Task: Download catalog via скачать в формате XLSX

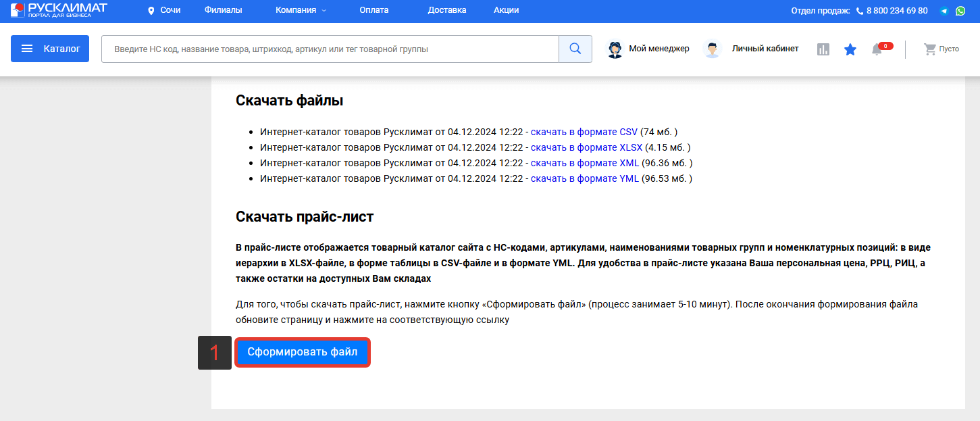Action: 586,147
